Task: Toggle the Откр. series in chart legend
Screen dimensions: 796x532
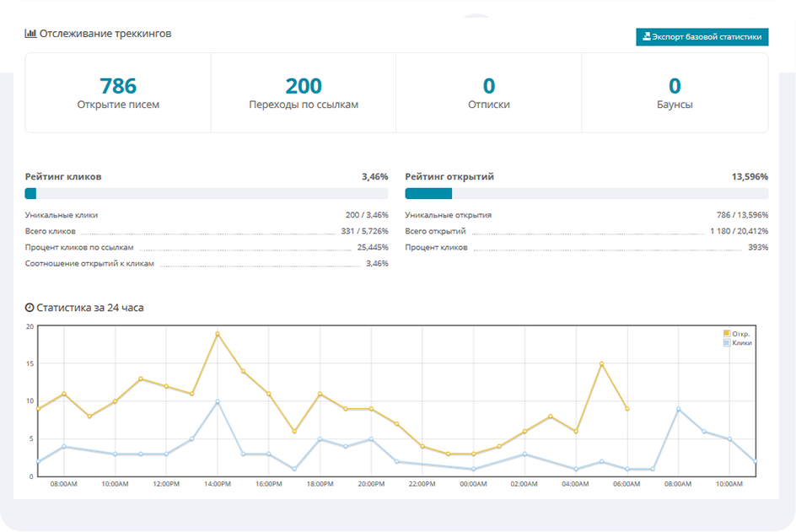Action: [736, 334]
